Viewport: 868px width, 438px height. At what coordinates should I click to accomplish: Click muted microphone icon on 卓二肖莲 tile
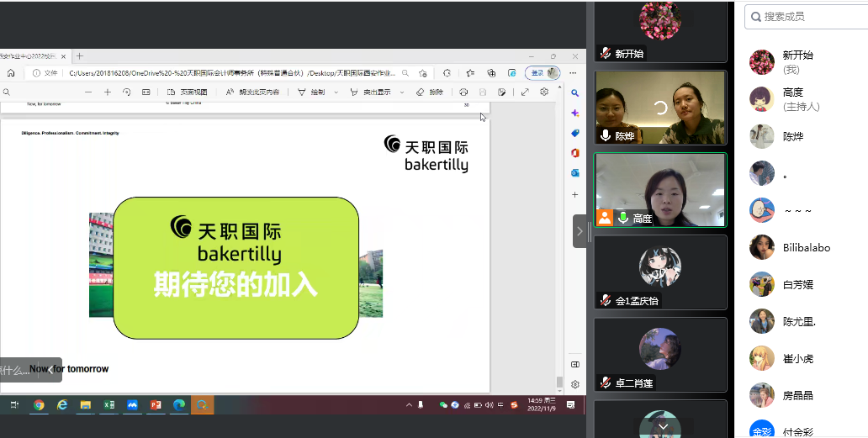point(606,383)
